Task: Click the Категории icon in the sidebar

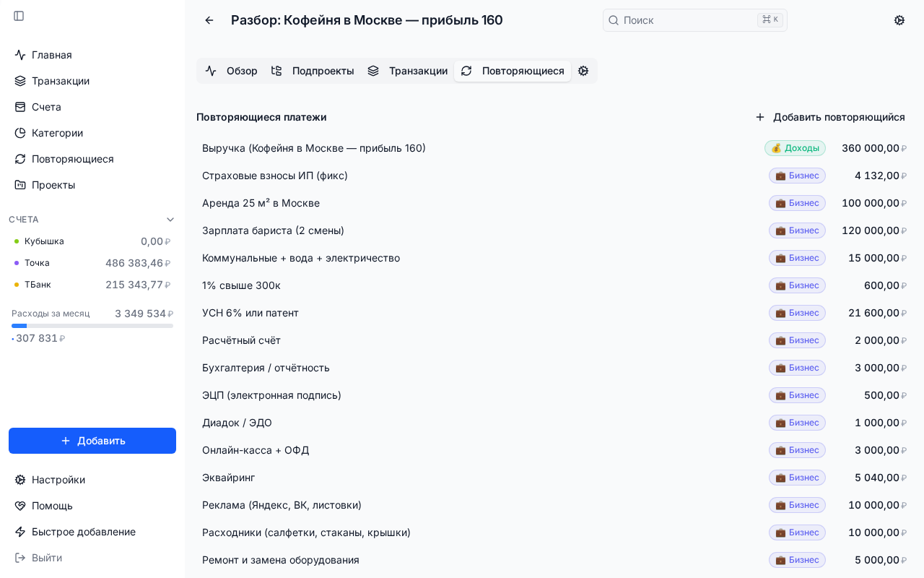Action: click(x=19, y=133)
